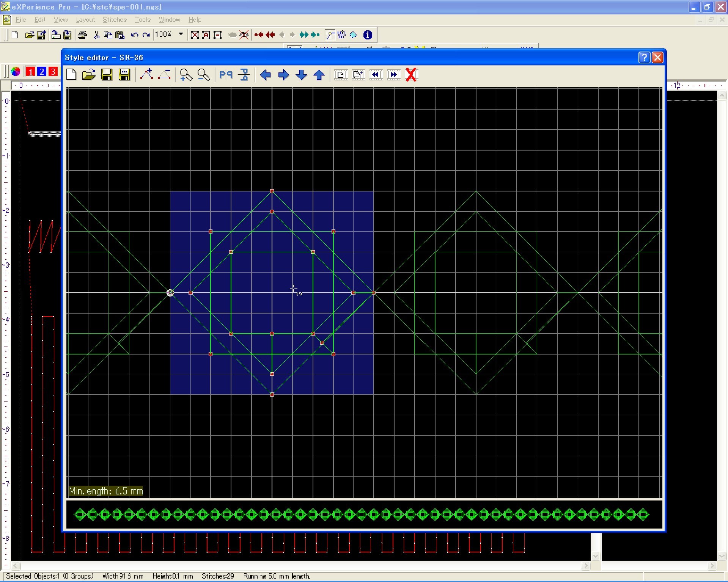Screen dimensions: 728x582
Task: Move the pattern right with blue arrow
Action: 283,75
